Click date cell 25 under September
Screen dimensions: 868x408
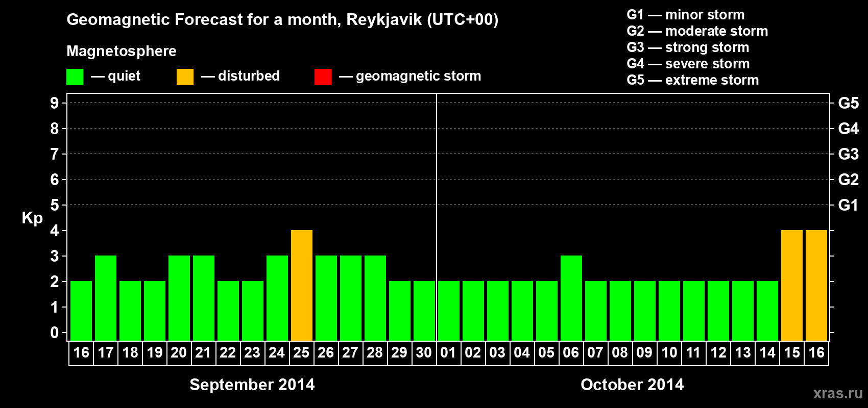click(x=302, y=353)
